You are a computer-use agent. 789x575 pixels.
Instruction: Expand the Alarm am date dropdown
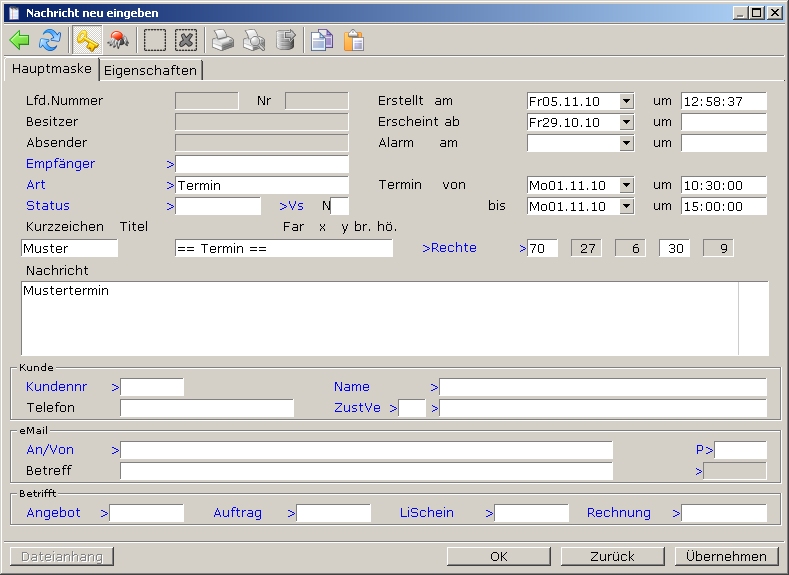[626, 143]
